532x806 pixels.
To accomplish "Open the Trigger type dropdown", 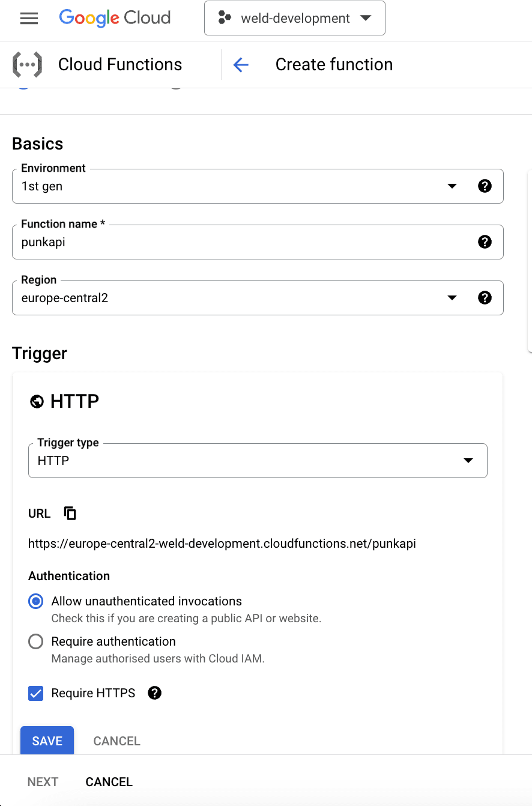I will pyautogui.click(x=468, y=461).
